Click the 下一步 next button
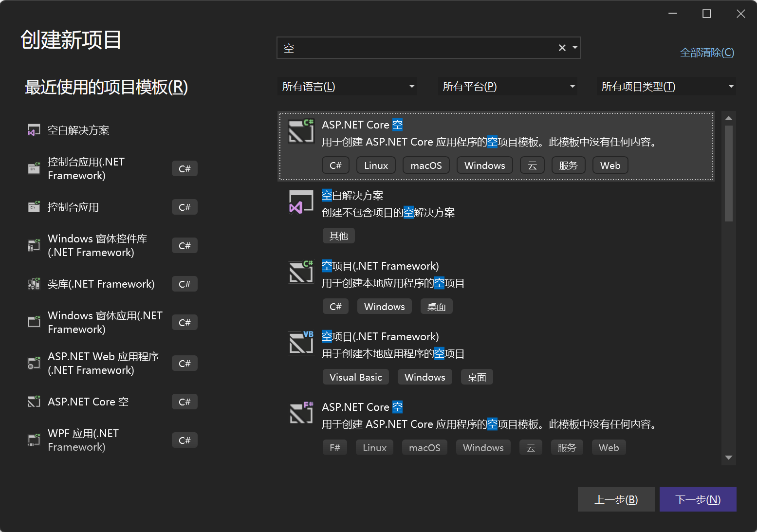This screenshot has width=757, height=532. 698,499
